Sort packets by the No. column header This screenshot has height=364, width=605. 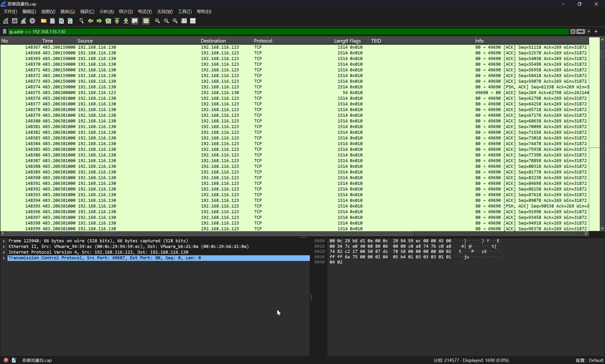pos(21,41)
